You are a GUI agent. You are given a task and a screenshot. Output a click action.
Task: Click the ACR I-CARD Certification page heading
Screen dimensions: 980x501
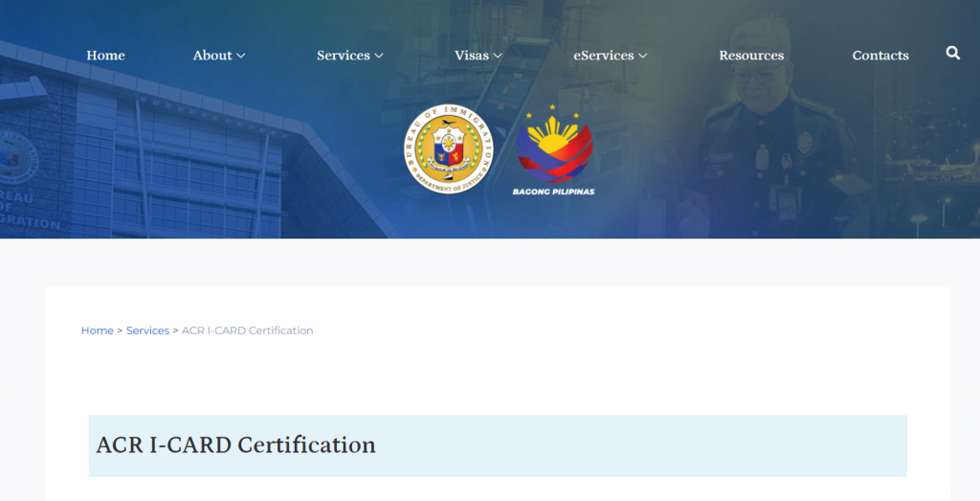point(235,445)
